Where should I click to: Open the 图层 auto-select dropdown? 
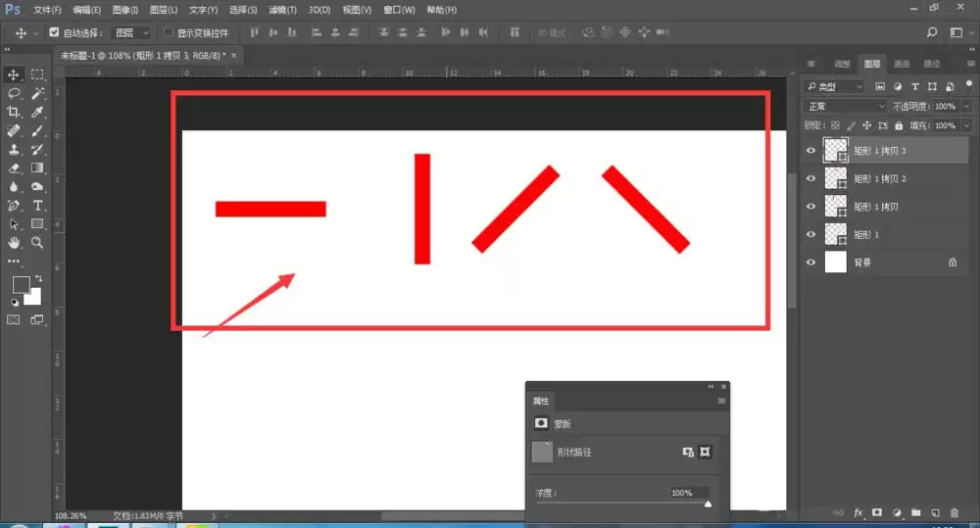point(131,32)
